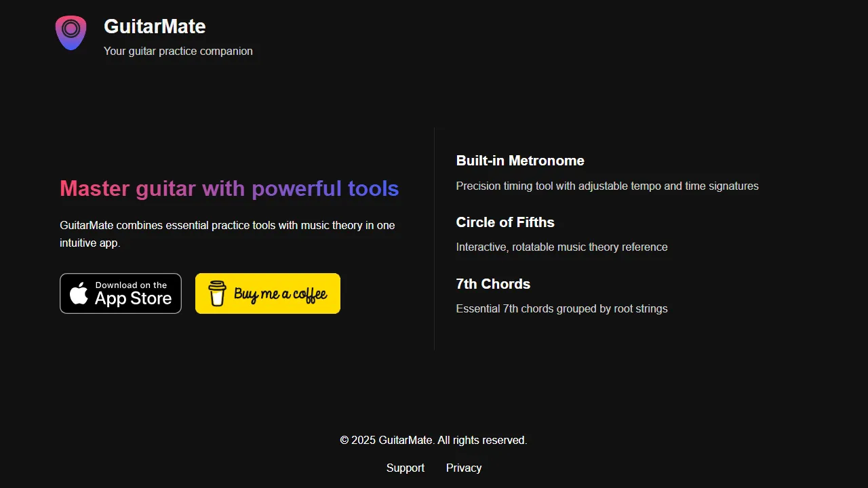Click the Circle of Fifths description text
The width and height of the screenshot is (868, 488).
pyautogui.click(x=561, y=247)
